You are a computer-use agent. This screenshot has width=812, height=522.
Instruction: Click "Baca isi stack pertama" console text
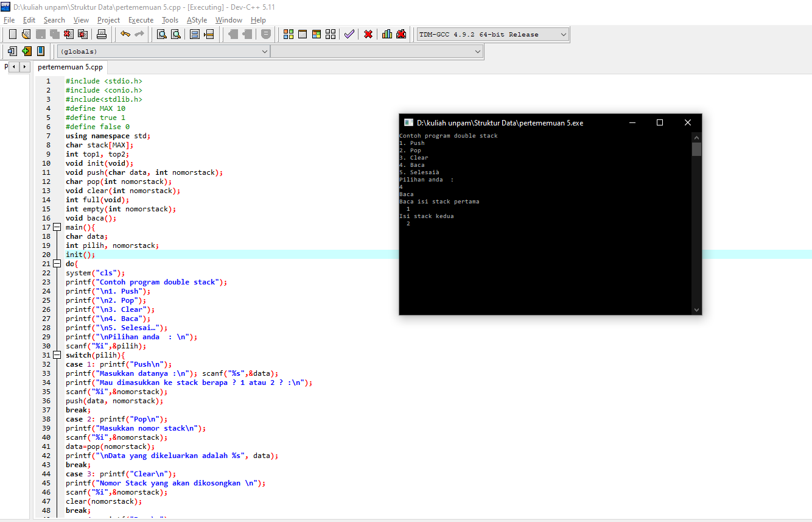click(439, 202)
